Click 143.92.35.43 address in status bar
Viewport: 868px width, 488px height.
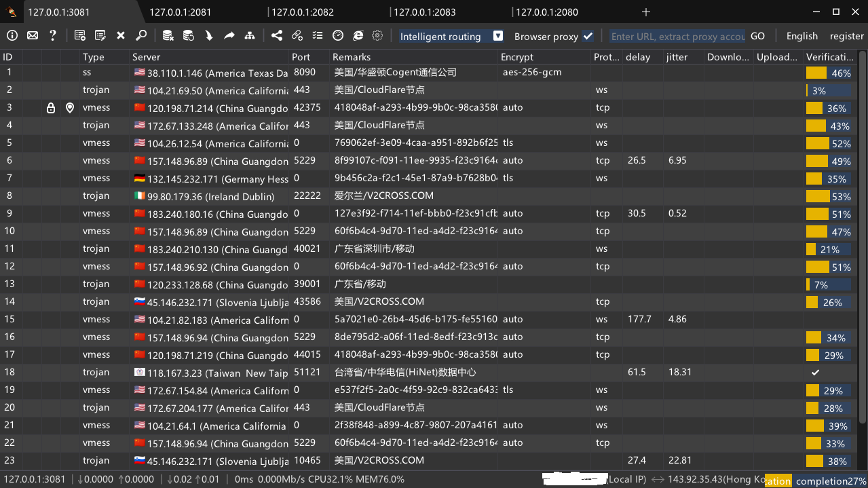[x=695, y=479]
